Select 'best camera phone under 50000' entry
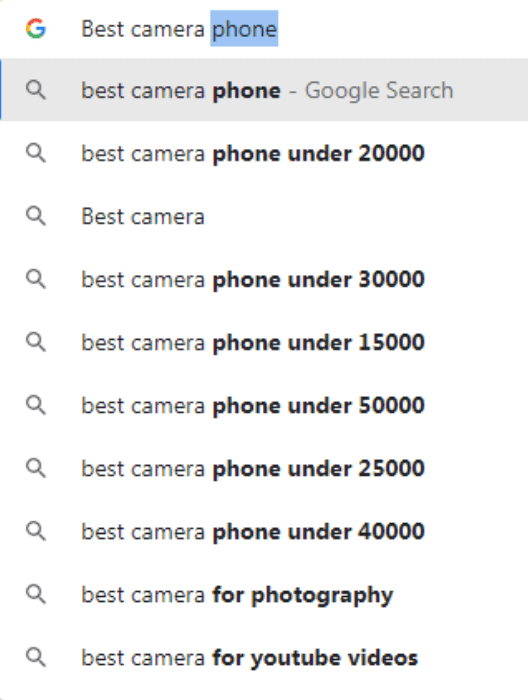The height and width of the screenshot is (700, 528). pyautogui.click(x=264, y=405)
